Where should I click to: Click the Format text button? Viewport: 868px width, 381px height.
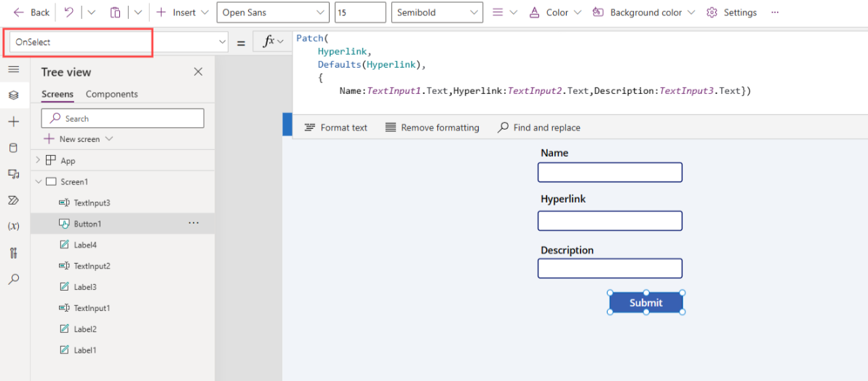point(335,127)
